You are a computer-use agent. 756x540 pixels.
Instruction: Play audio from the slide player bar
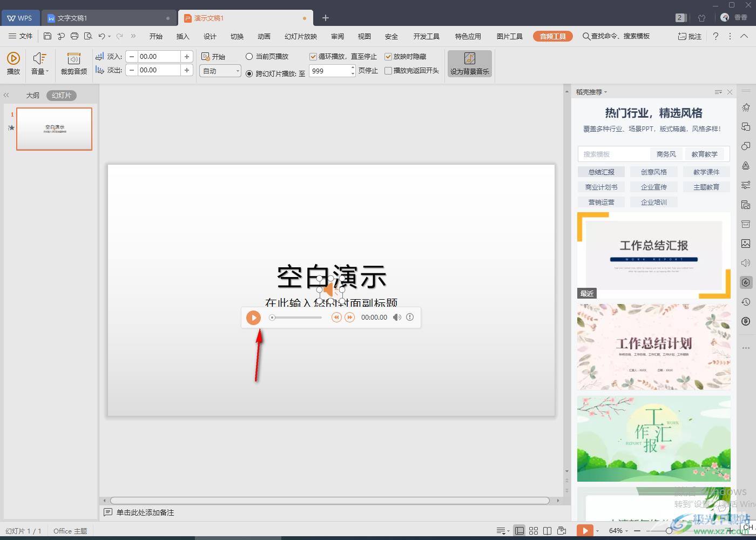[x=253, y=318]
